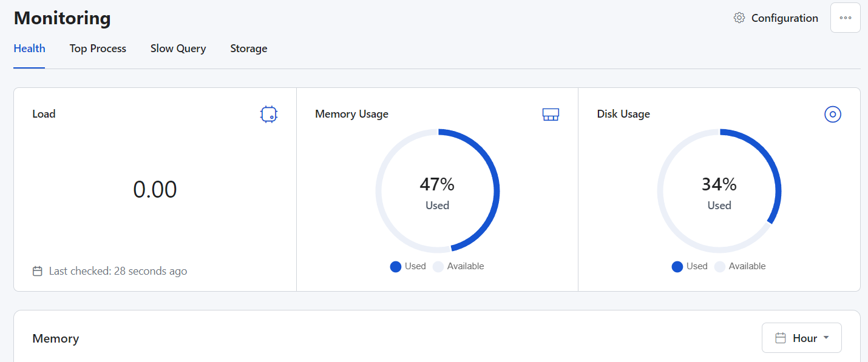Viewport: 868px width, 362px height.
Task: Click the calendar icon beside Last checked
Action: pyautogui.click(x=38, y=271)
